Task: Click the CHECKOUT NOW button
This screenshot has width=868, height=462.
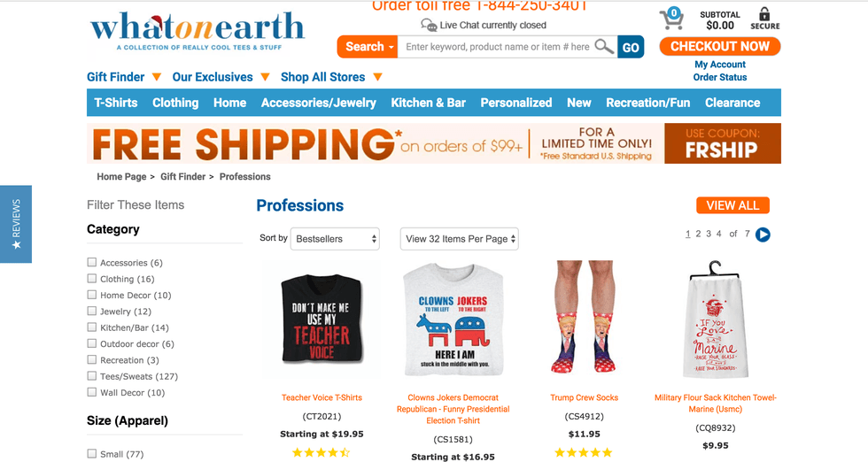Action: pos(719,47)
